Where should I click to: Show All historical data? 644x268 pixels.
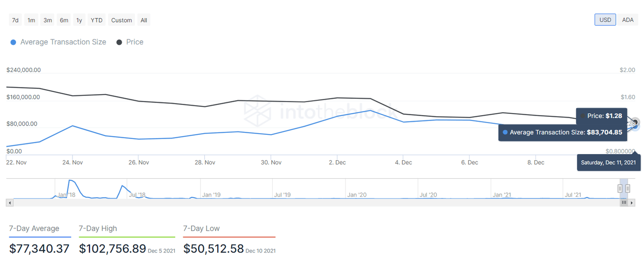pos(144,20)
